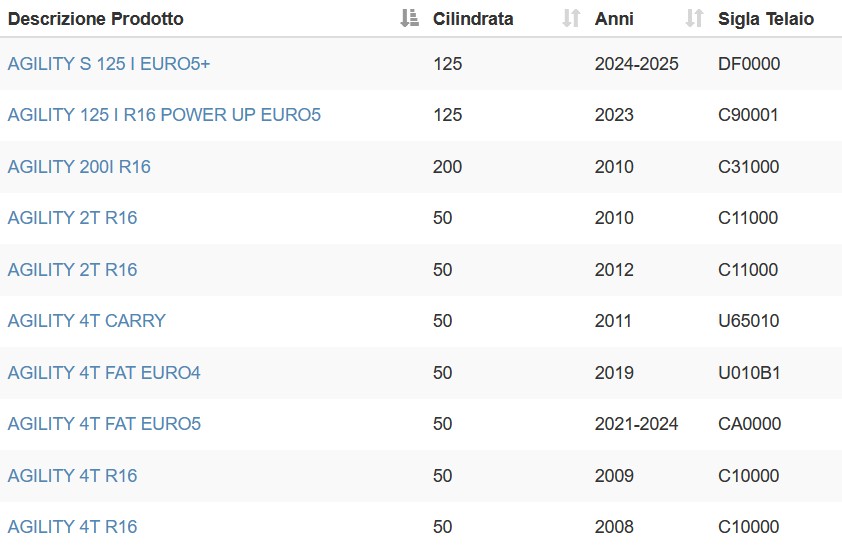Open the AGILITY 4T FAT EURO4 link

104,372
